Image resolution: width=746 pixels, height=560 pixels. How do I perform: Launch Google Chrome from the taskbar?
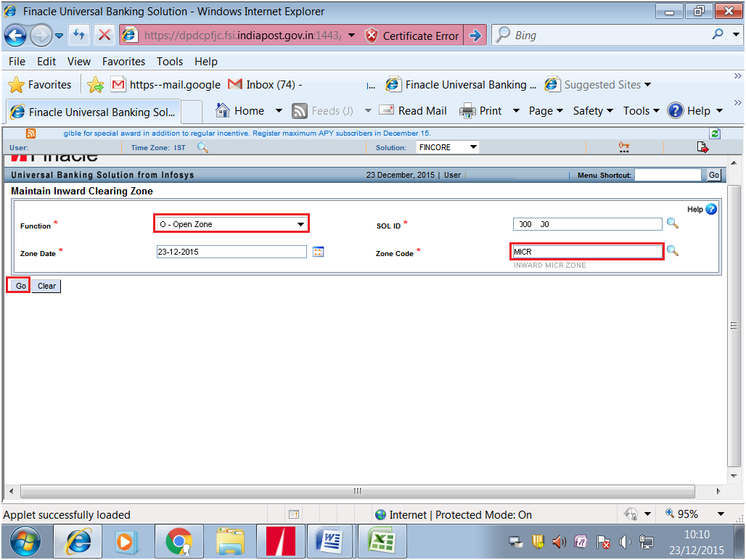(x=179, y=540)
